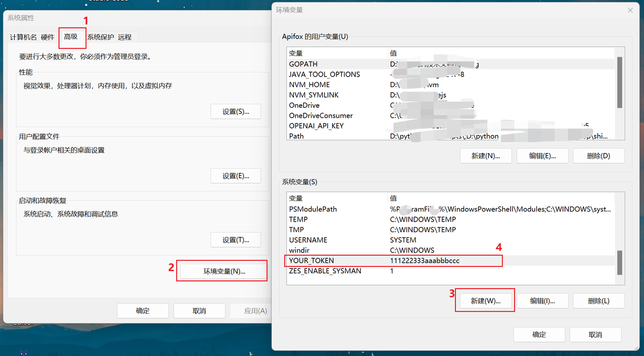Click the 变量 column header in system variables
Image resolution: width=644 pixels, height=356 pixels.
[337, 198]
